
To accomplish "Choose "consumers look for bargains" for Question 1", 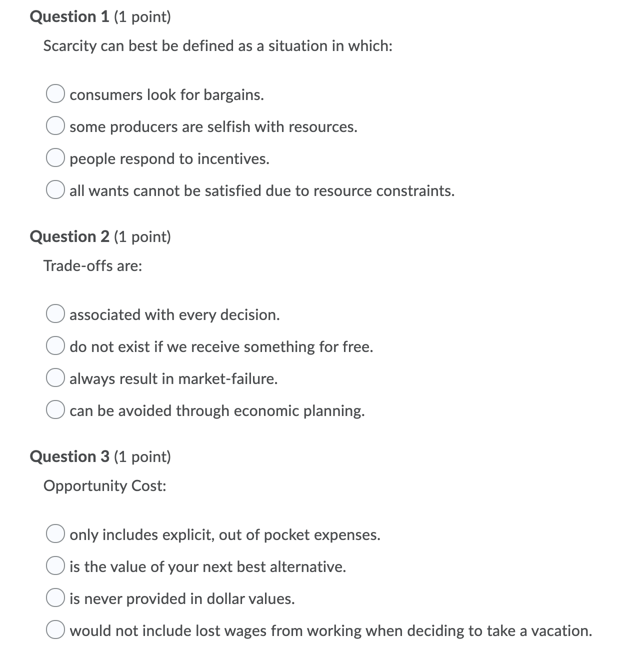I will coord(56,93).
